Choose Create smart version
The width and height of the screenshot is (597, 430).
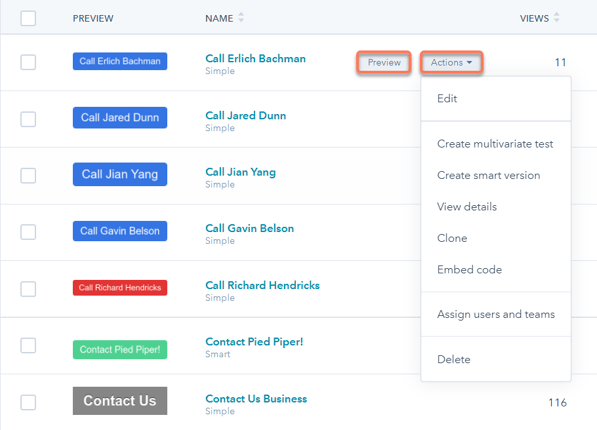click(488, 175)
